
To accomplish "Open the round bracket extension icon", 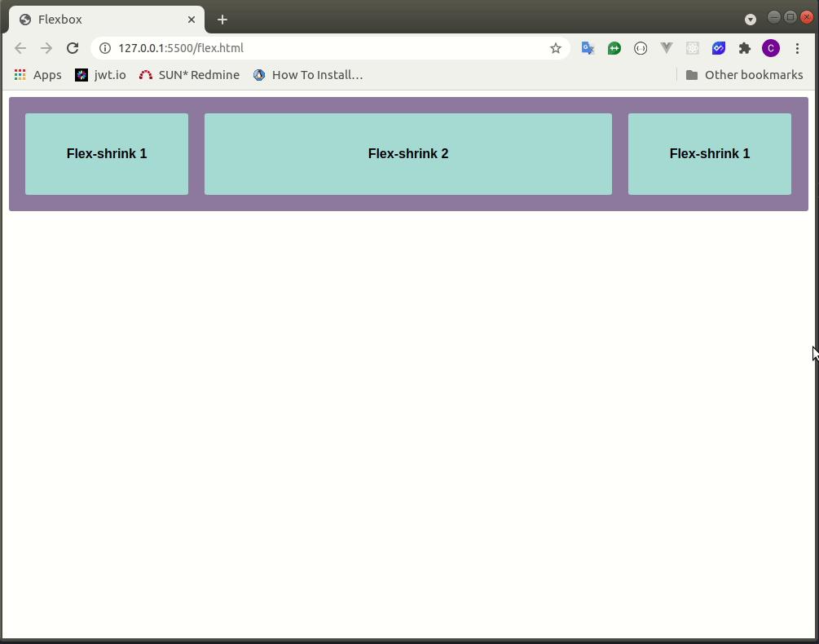I will pos(641,48).
